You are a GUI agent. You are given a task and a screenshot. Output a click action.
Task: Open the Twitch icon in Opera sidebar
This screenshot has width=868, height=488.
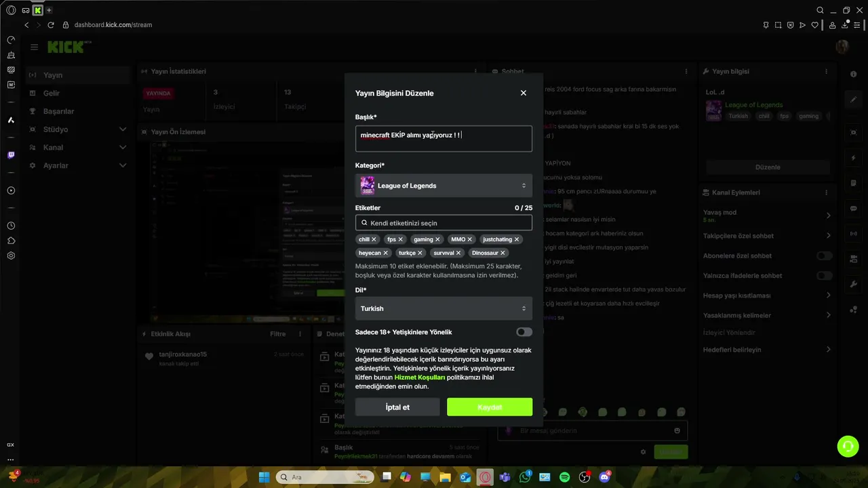11,155
